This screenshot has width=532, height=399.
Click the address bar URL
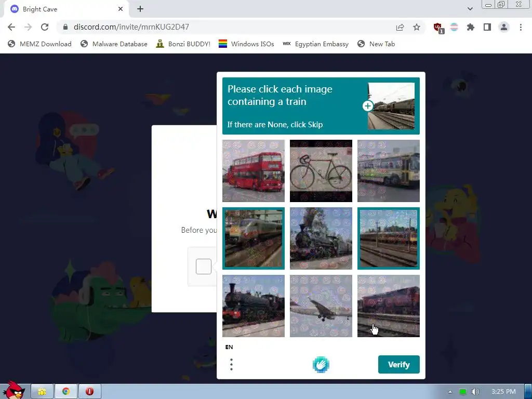pos(131,27)
